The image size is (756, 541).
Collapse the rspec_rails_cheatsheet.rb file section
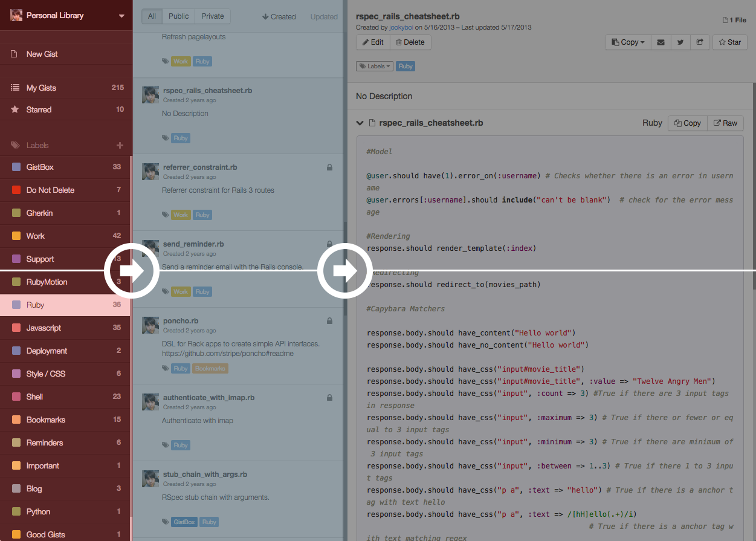tap(360, 123)
